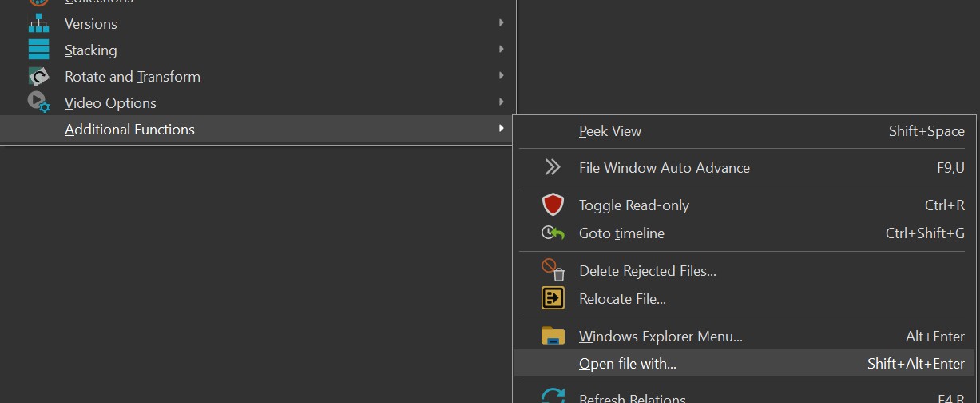Expand the arrow beside Additional Functions
This screenshot has width=980, height=403.
pos(501,129)
